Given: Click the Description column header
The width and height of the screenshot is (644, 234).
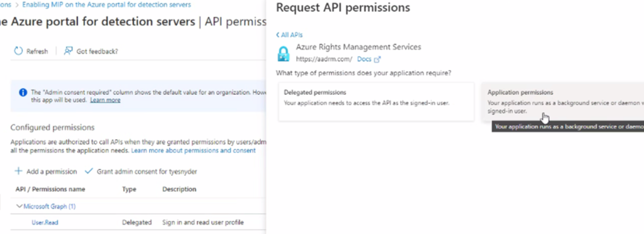Looking at the screenshot, I should (179, 189).
